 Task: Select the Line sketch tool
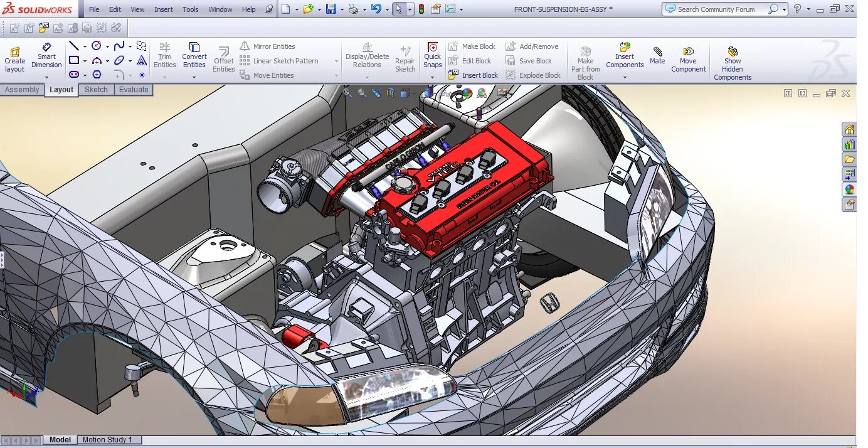74,46
